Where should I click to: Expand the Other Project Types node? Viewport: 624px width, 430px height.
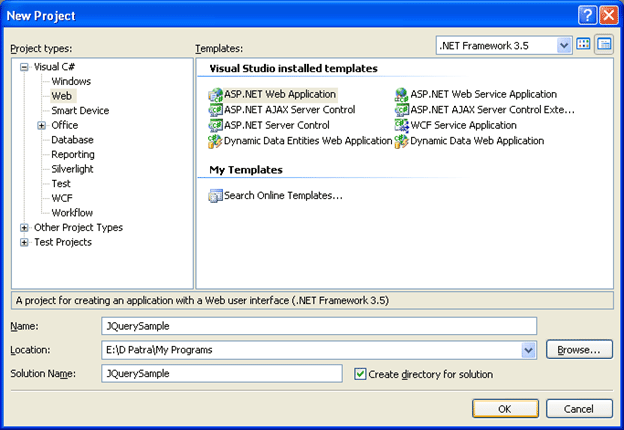(24, 228)
